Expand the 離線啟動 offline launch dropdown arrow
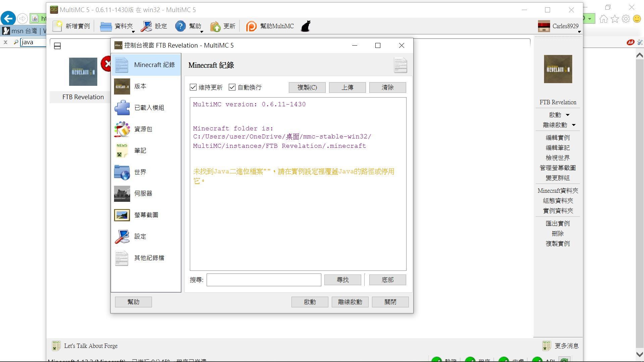The width and height of the screenshot is (644, 362). [x=574, y=125]
